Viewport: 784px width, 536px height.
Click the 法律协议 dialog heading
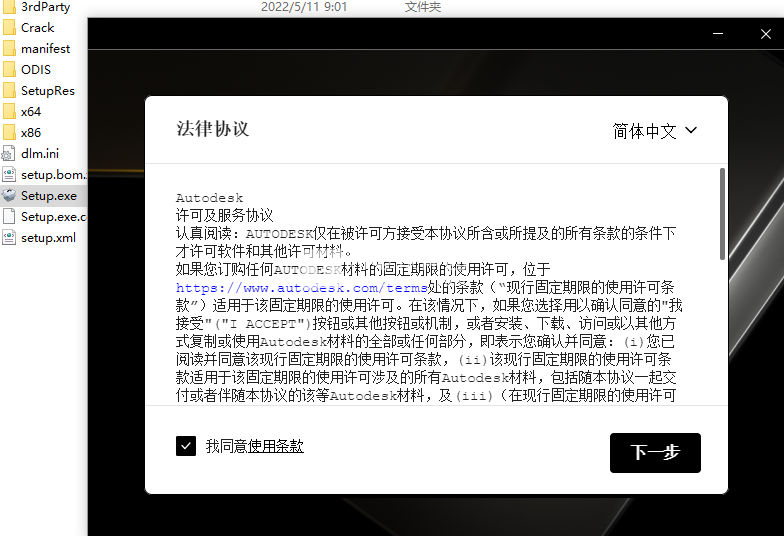212,129
